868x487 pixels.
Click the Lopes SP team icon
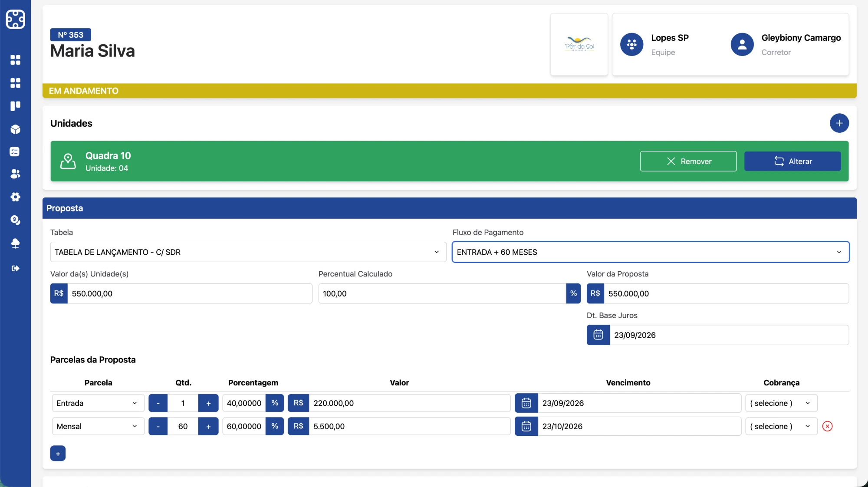click(x=631, y=44)
